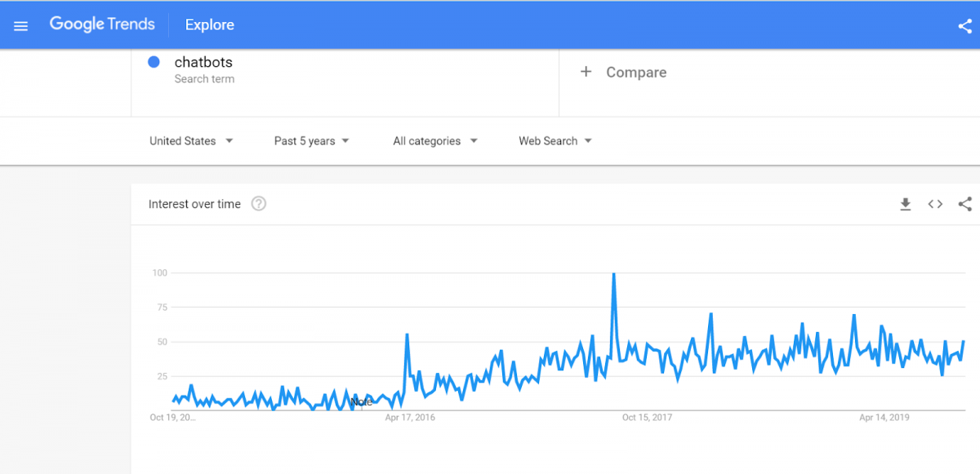The image size is (980, 474).
Task: Download the chart data as CSV
Action: pyautogui.click(x=905, y=204)
